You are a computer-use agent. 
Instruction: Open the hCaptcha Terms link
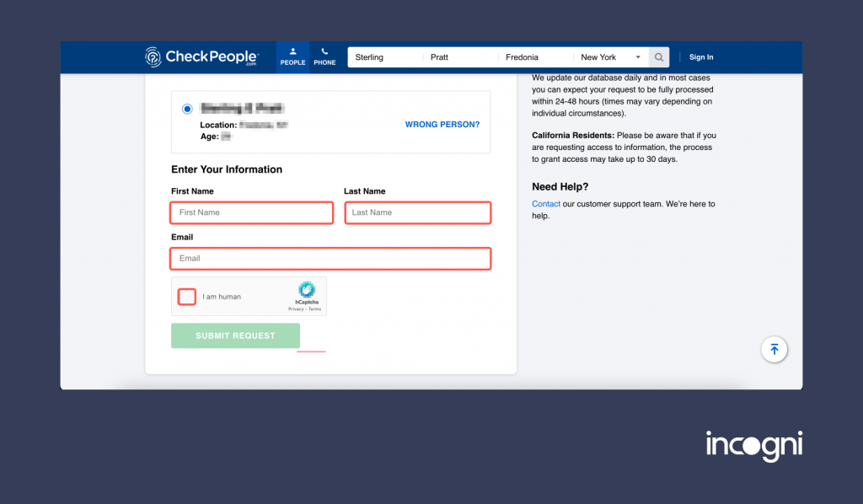314,308
